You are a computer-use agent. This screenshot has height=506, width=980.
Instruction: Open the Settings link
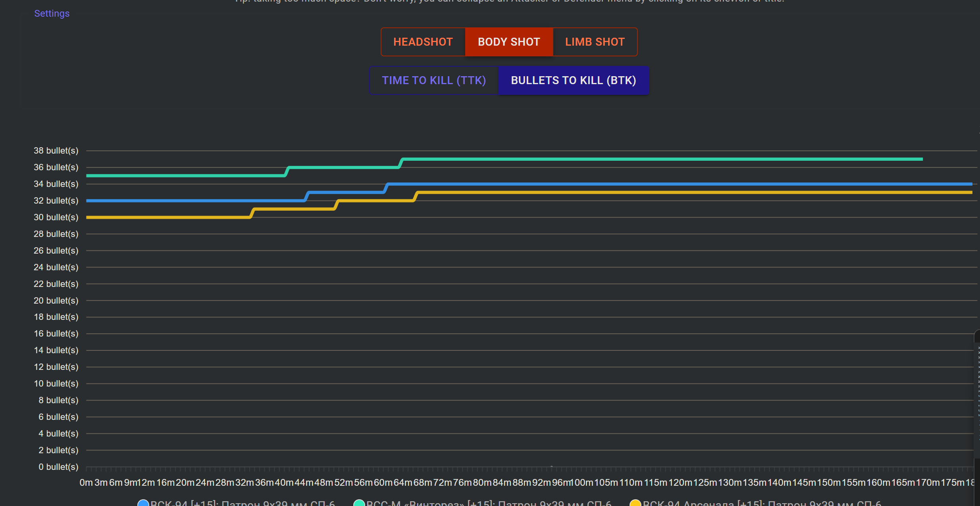pos(52,13)
